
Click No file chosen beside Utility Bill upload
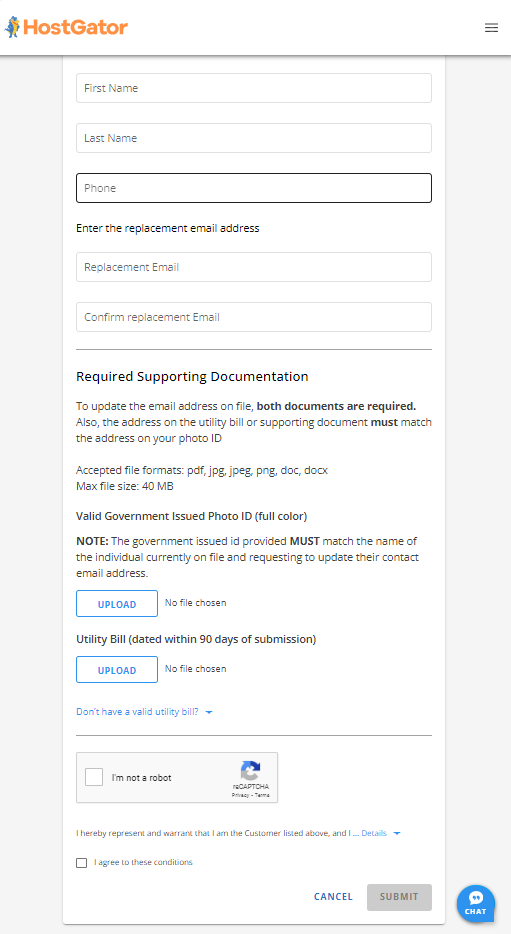195,669
